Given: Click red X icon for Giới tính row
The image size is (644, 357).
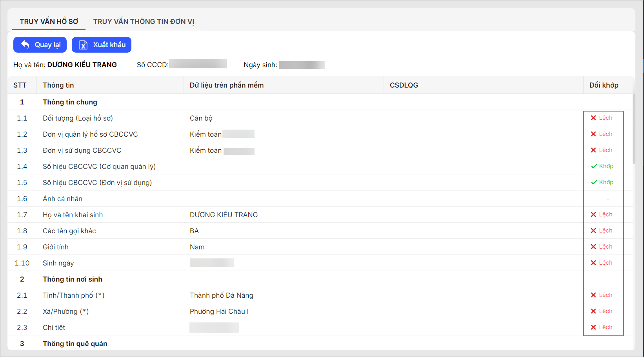Looking at the screenshot, I should pos(593,247).
